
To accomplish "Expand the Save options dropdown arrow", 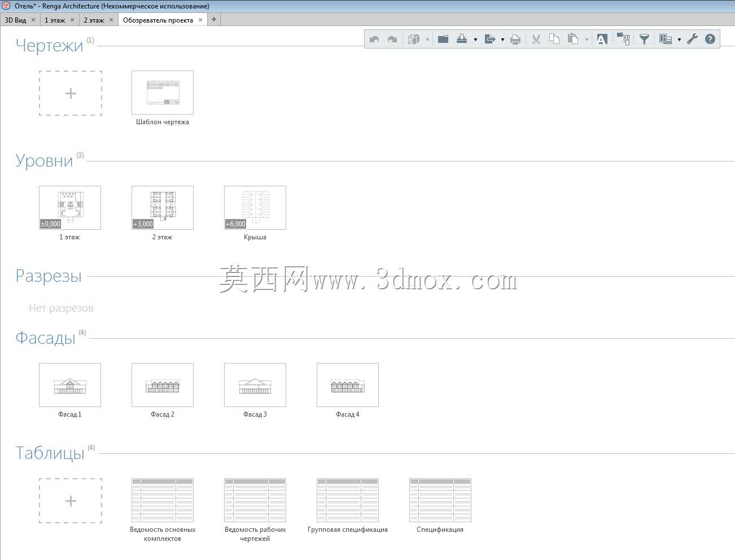I will click(x=475, y=40).
